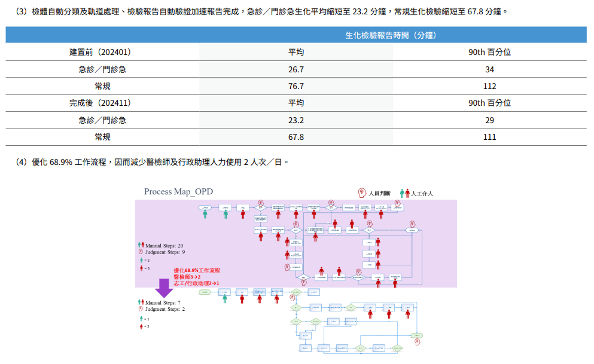Screen dimensions: 594x364
Task: Click the paragraph beginning '（4）優化 68.9% 工作流程'
Action: (x=153, y=162)
